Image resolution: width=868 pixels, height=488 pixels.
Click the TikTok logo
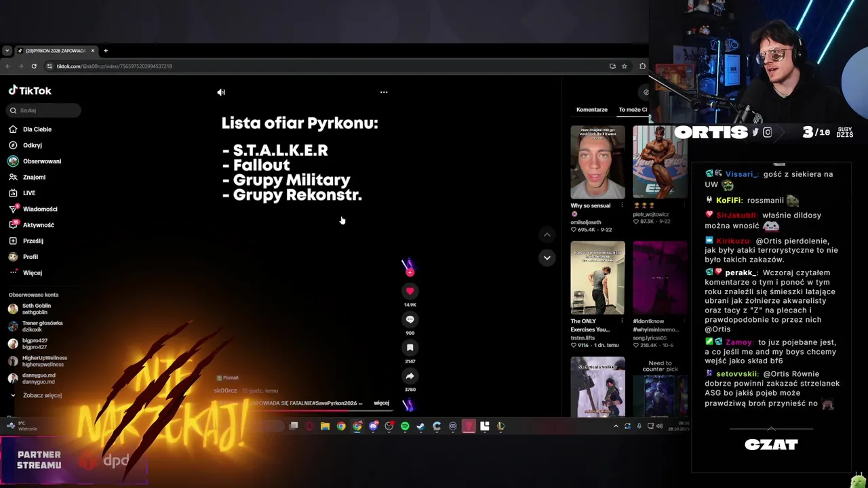tap(30, 90)
